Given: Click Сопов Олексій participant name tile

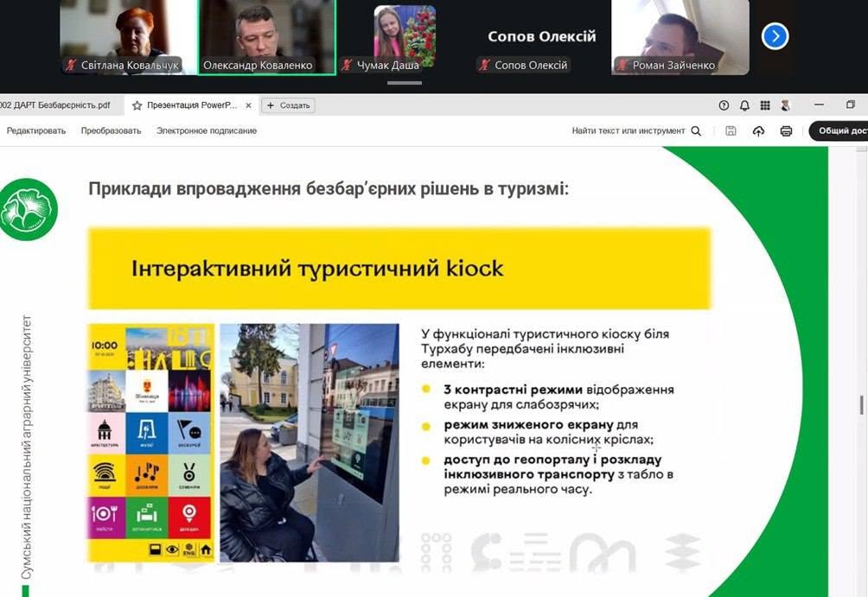Looking at the screenshot, I should [541, 36].
